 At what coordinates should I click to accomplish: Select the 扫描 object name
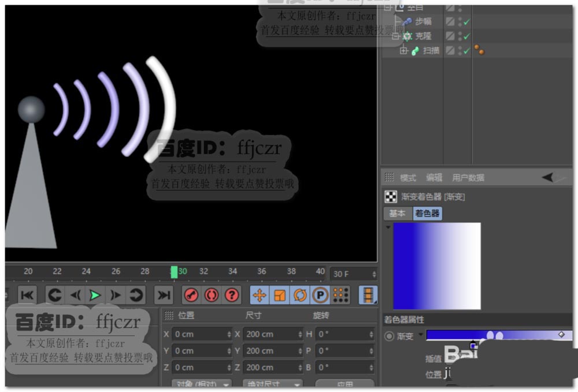[431, 50]
